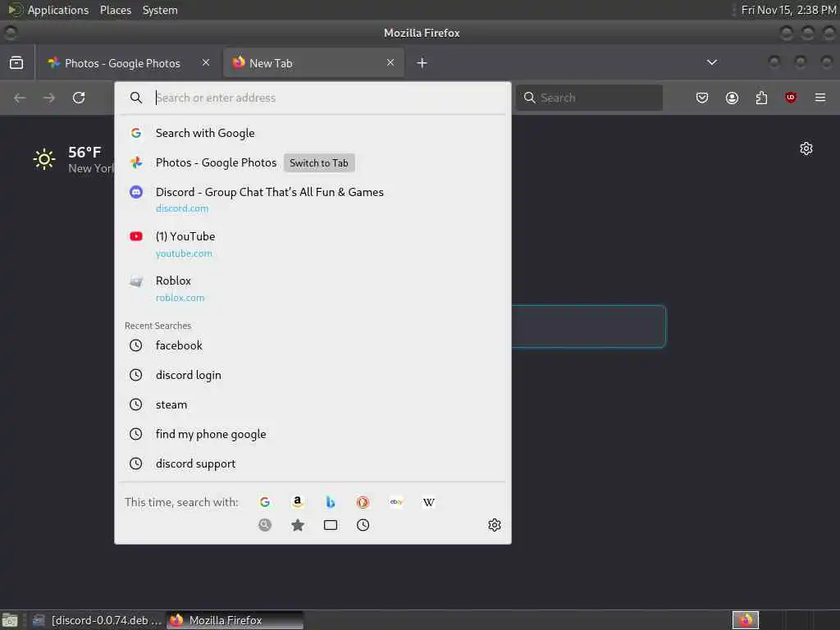Search open tabs with the tab icon
840x630 pixels.
pos(331,525)
